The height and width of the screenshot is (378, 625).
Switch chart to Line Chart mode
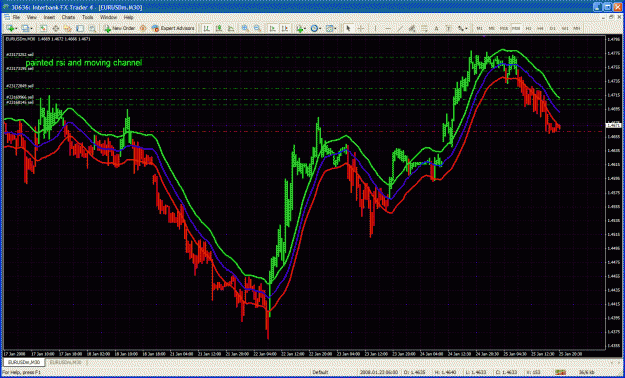[231, 28]
